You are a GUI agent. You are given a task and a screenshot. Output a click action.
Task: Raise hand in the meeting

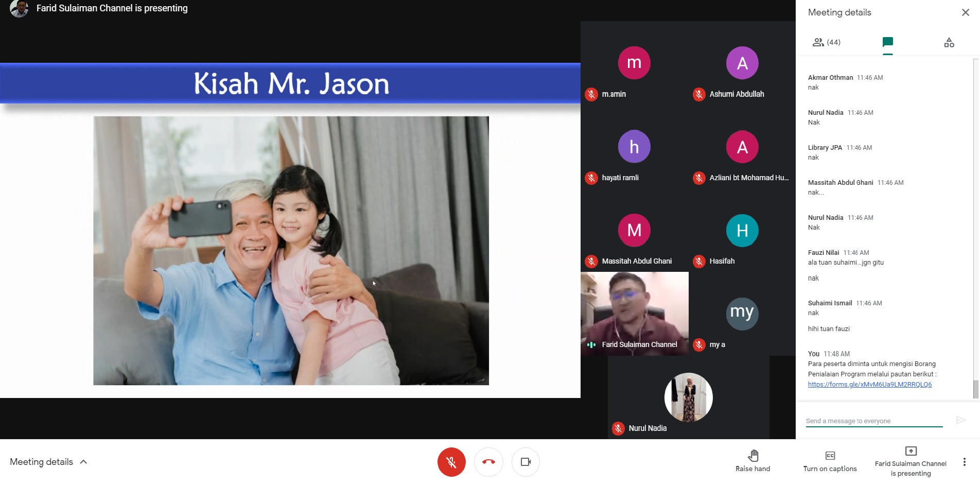tap(753, 461)
